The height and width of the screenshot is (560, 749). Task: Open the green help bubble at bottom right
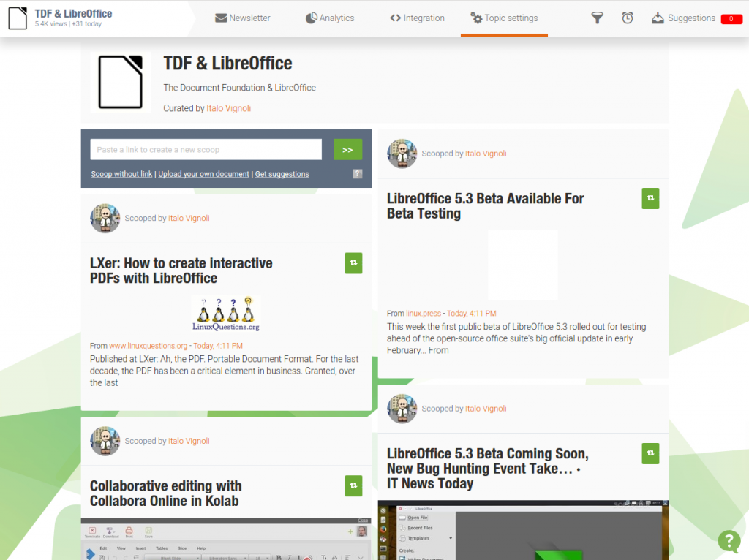pos(729,541)
